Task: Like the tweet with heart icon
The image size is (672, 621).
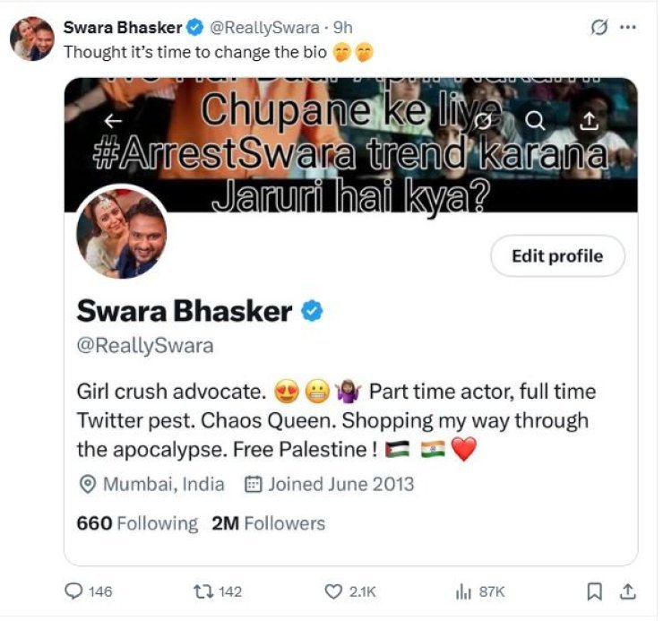Action: [x=333, y=591]
